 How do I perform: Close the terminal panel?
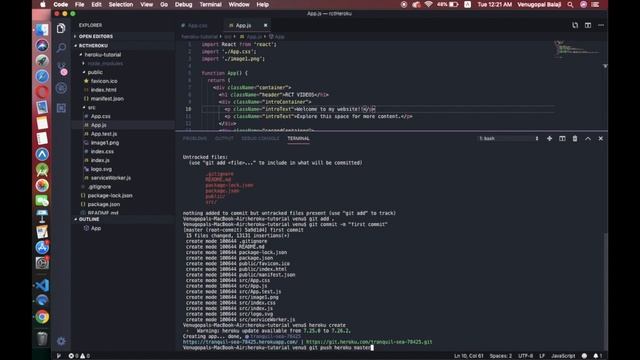tap(600, 138)
